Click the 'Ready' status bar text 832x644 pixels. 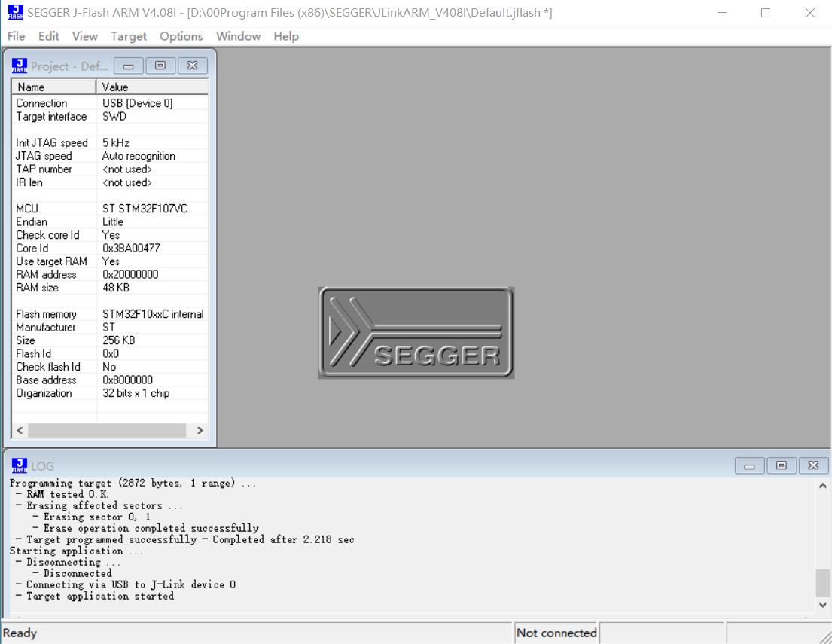[20, 633]
